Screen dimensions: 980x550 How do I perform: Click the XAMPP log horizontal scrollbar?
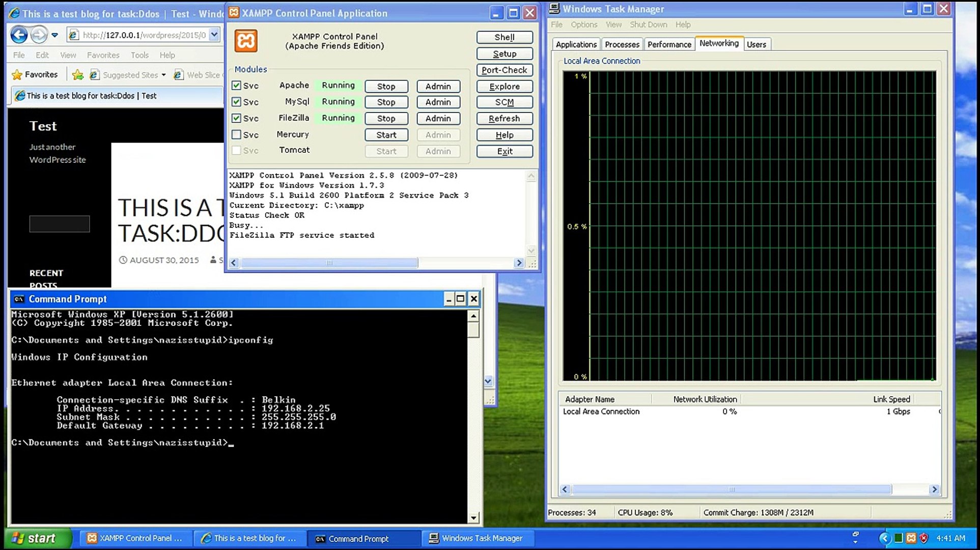click(329, 263)
